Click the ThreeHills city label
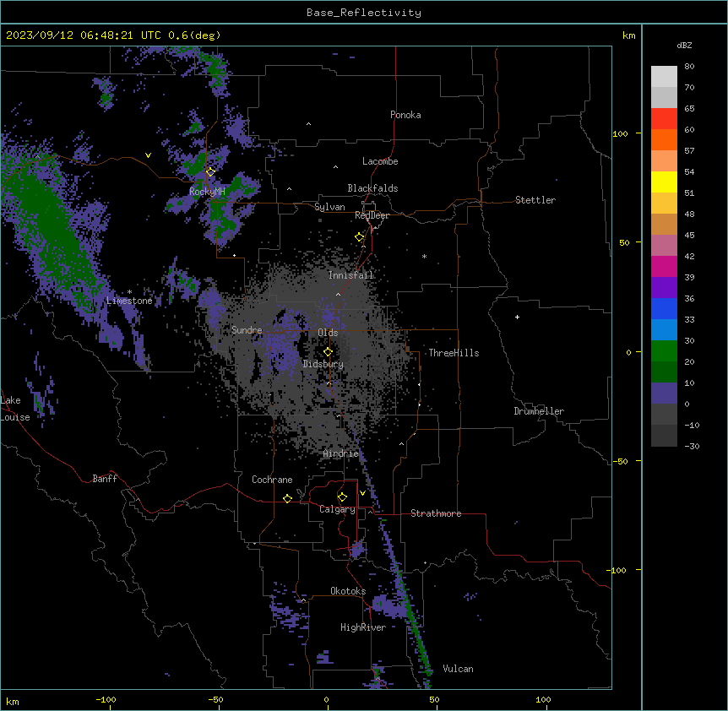Viewport: 728px width, 711px height. point(454,353)
